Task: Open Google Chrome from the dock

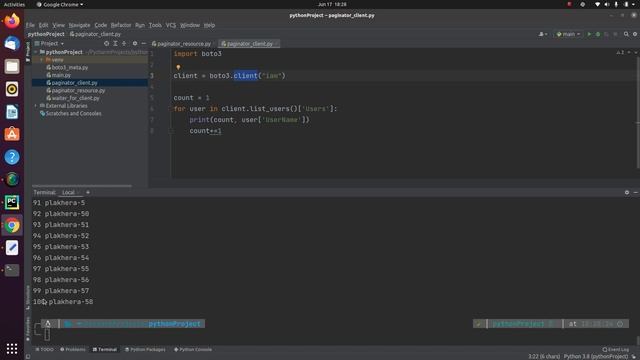Action: coord(12,225)
